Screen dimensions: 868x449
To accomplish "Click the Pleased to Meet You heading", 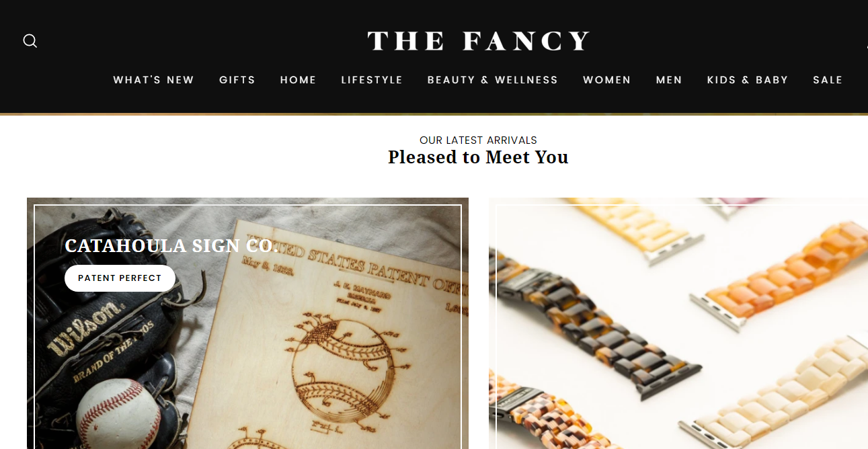I will pos(478,157).
